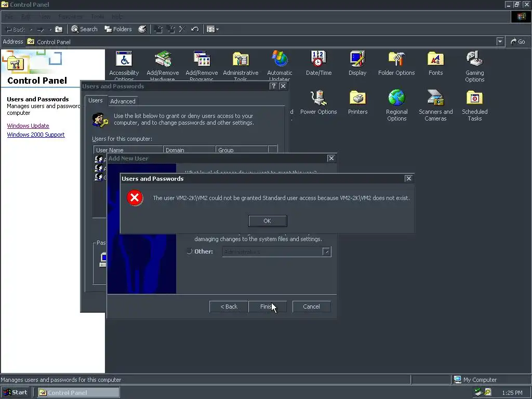Open the View menu
The height and width of the screenshot is (399, 532).
click(45, 17)
